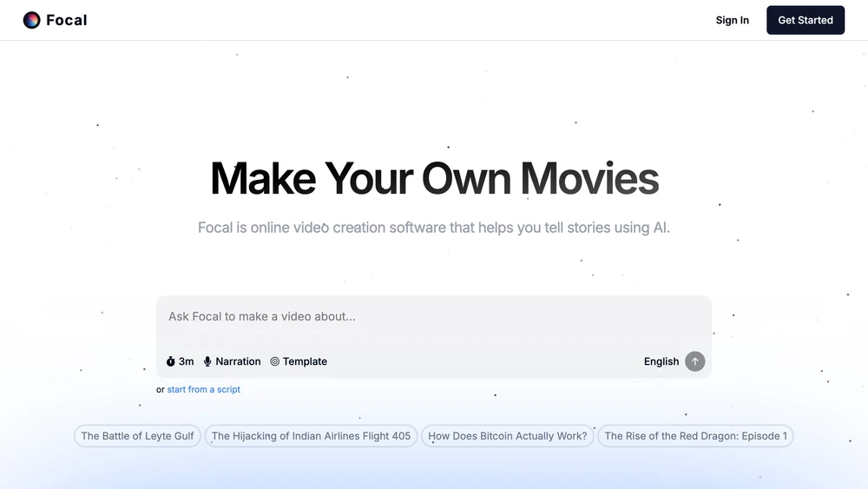Select The Battle of Leyte Gulf suggestion
Image resolution: width=868 pixels, height=489 pixels.
click(x=137, y=436)
